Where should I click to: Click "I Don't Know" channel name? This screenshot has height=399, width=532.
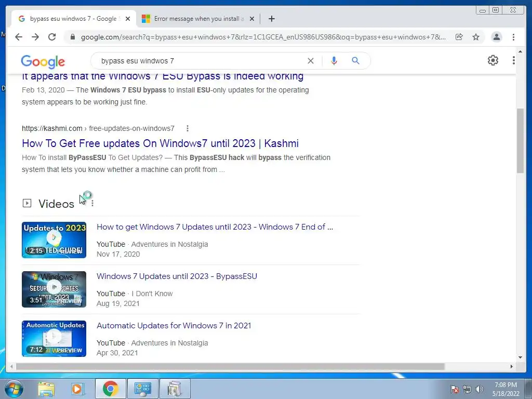[x=152, y=294]
